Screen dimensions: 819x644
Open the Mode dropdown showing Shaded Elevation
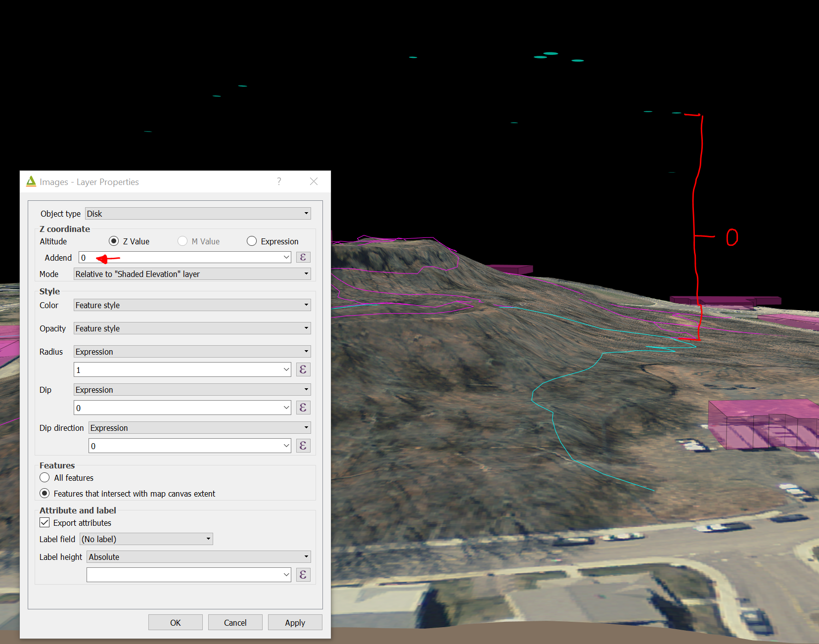click(x=192, y=274)
